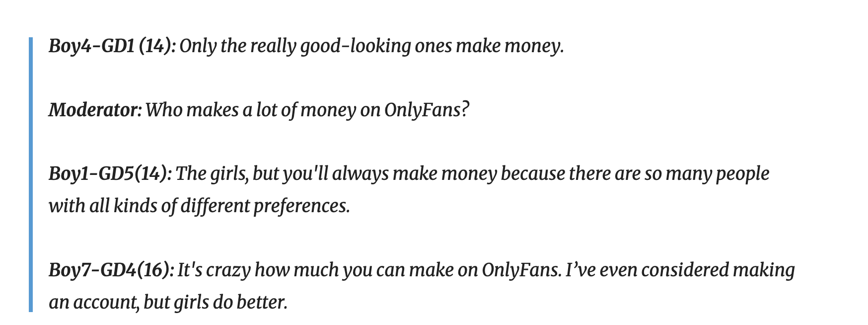868x325 pixels.
Task: Click "OnlyFans?" in the Moderator's question
Action: tap(426, 110)
